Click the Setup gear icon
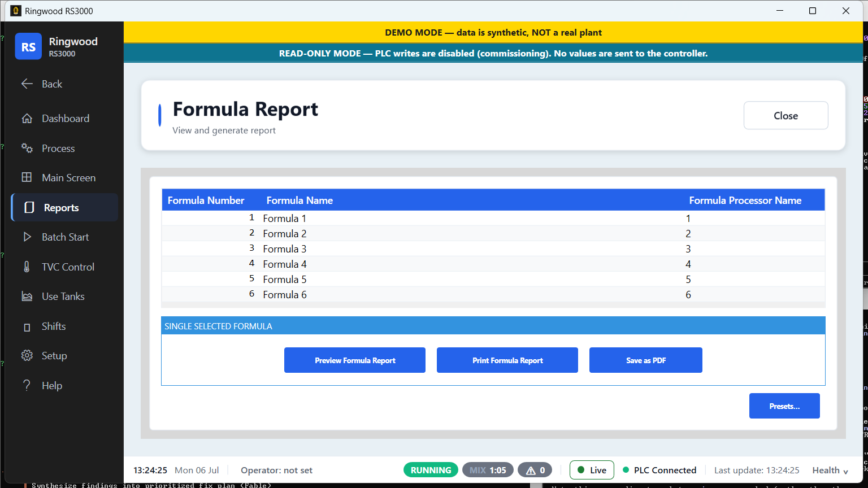The height and width of the screenshot is (488, 868). (27, 356)
